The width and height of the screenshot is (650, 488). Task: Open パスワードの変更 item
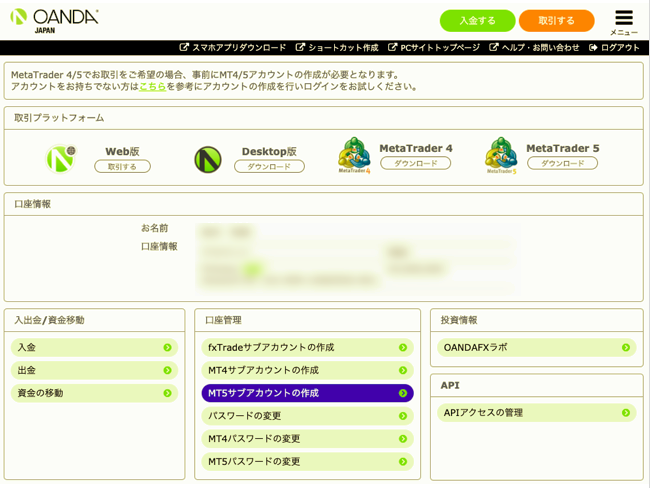point(308,416)
